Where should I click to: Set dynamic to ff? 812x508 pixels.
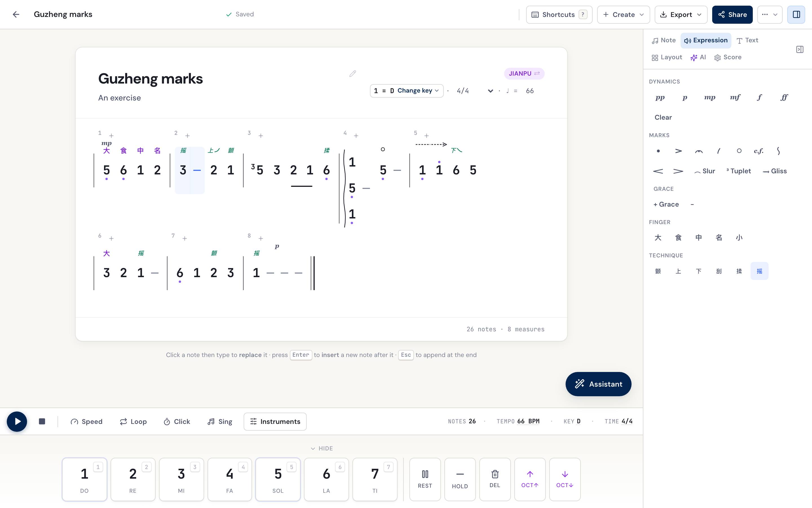[x=784, y=97]
